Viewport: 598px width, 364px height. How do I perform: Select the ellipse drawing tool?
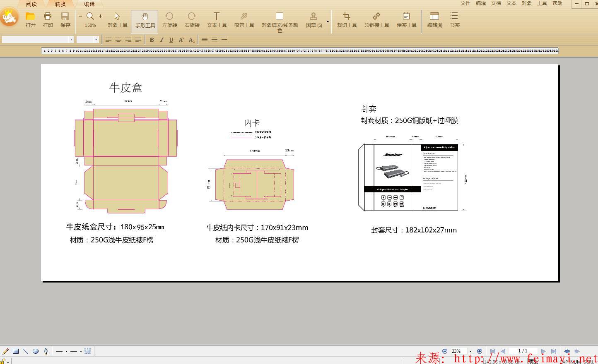pos(35,351)
